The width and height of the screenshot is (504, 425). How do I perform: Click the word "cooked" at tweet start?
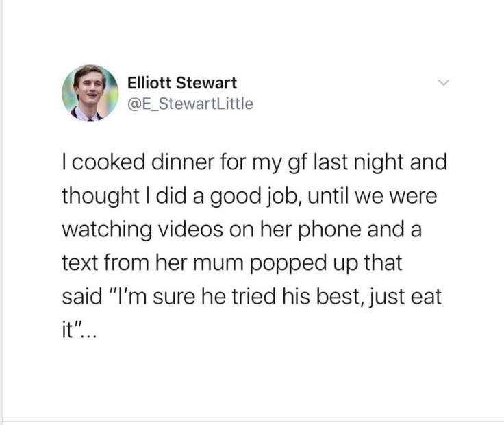click(108, 162)
